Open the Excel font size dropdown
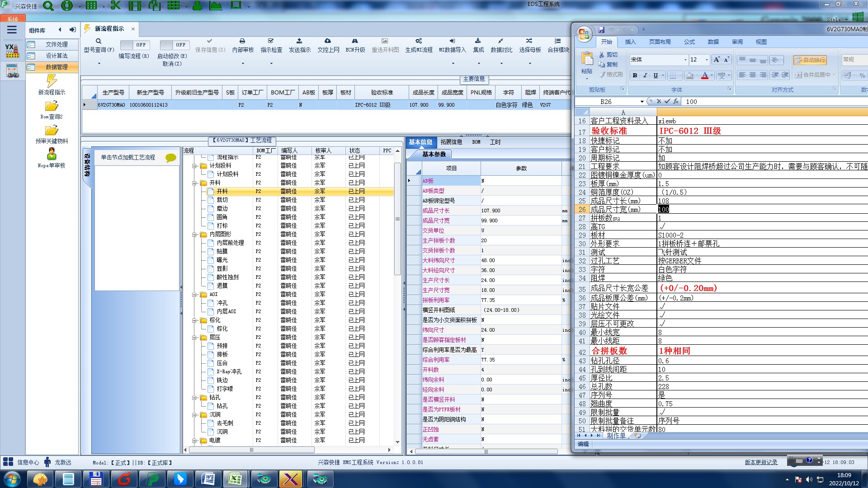868x488 pixels. 707,60
